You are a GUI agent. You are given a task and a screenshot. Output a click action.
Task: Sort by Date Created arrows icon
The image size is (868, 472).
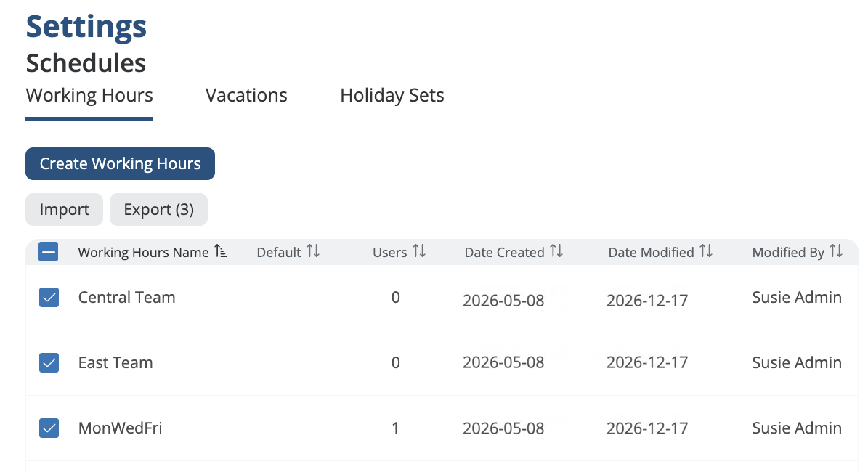(x=556, y=251)
